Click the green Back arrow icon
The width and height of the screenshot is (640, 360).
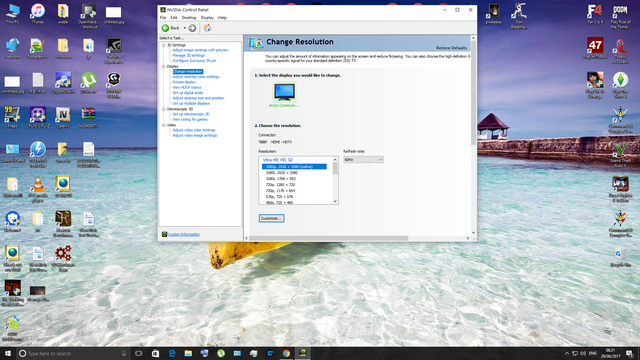165,28
